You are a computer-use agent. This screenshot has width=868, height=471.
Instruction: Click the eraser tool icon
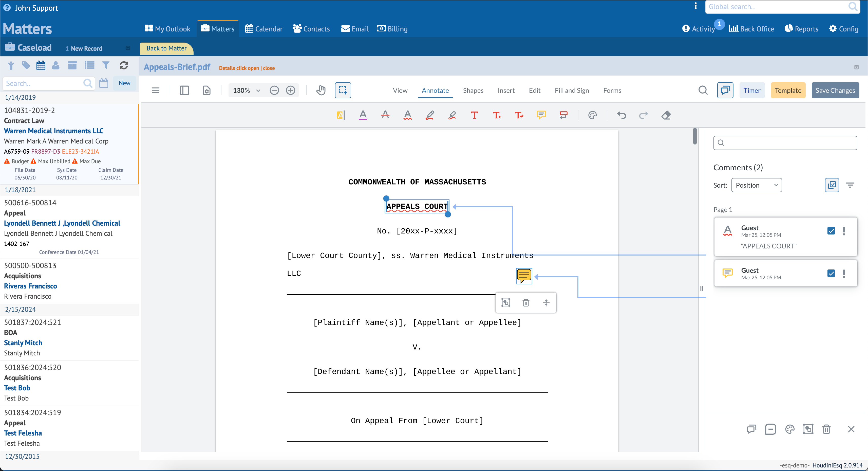[666, 115]
